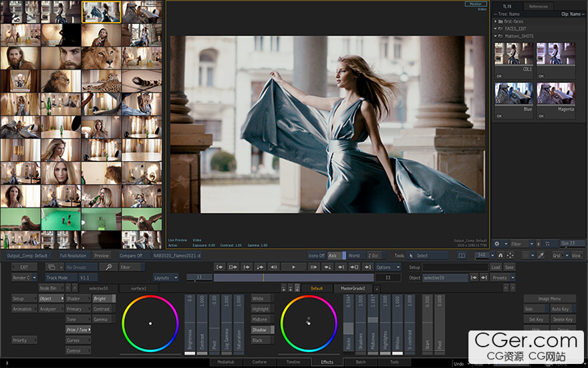Click the center/pan arrows icon beside home
Image resolution: width=588 pixels, height=368 pixels.
[510, 256]
